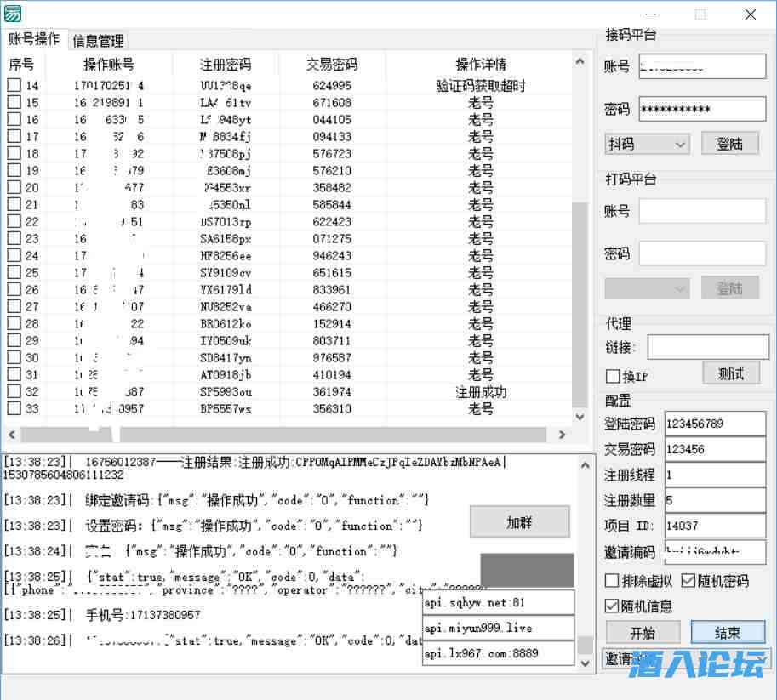Click the 测试 proxy button

click(x=731, y=373)
